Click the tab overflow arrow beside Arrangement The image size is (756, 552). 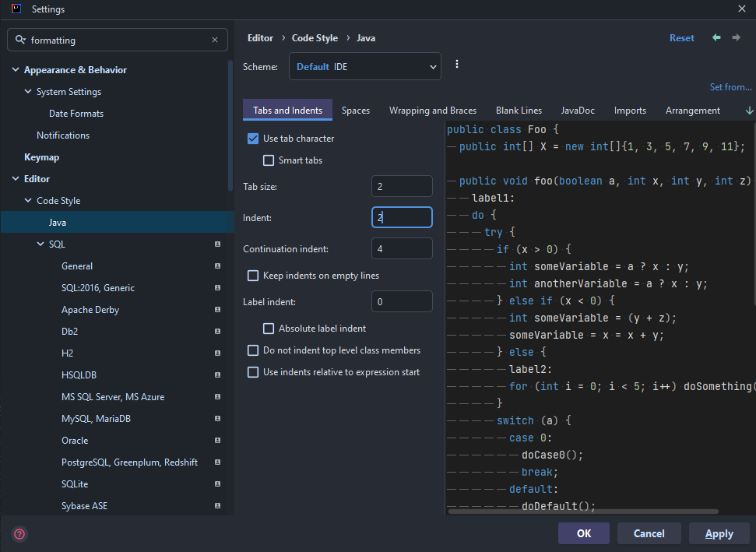point(749,110)
